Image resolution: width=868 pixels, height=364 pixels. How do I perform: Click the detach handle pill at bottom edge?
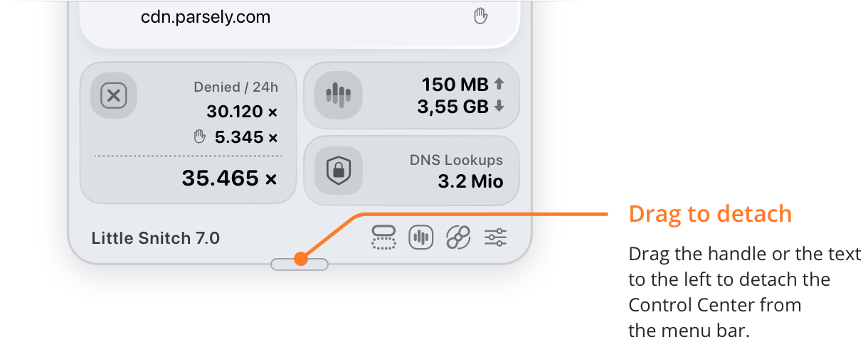coord(300,264)
